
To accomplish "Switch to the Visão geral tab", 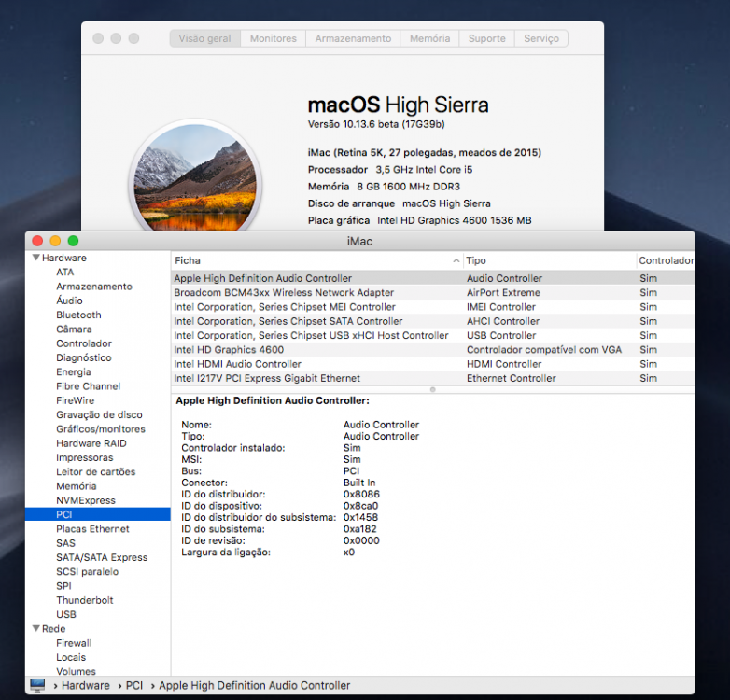I will tap(204, 38).
